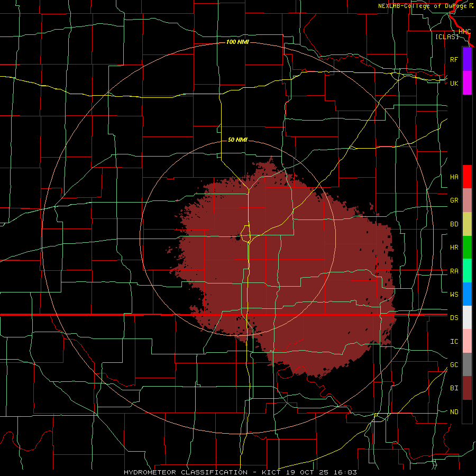Click the RA legend label
Image resolution: width=476 pixels, height=476 pixels.
tap(454, 271)
